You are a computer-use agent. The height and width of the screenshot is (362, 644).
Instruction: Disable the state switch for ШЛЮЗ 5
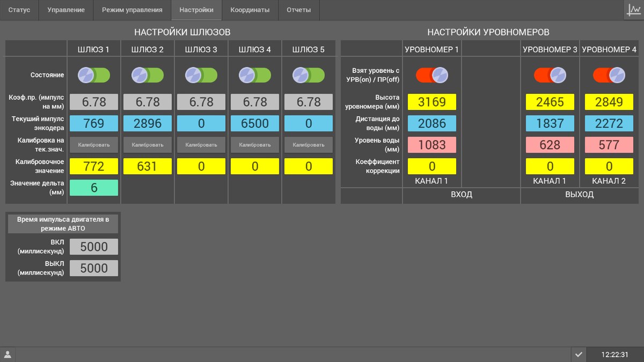[x=309, y=75]
